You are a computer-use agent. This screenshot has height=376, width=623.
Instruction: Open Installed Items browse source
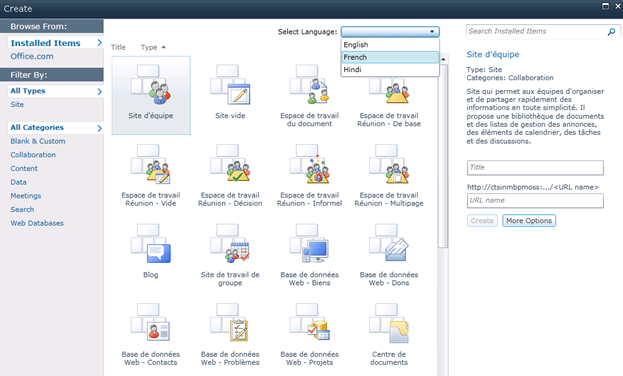click(x=55, y=43)
